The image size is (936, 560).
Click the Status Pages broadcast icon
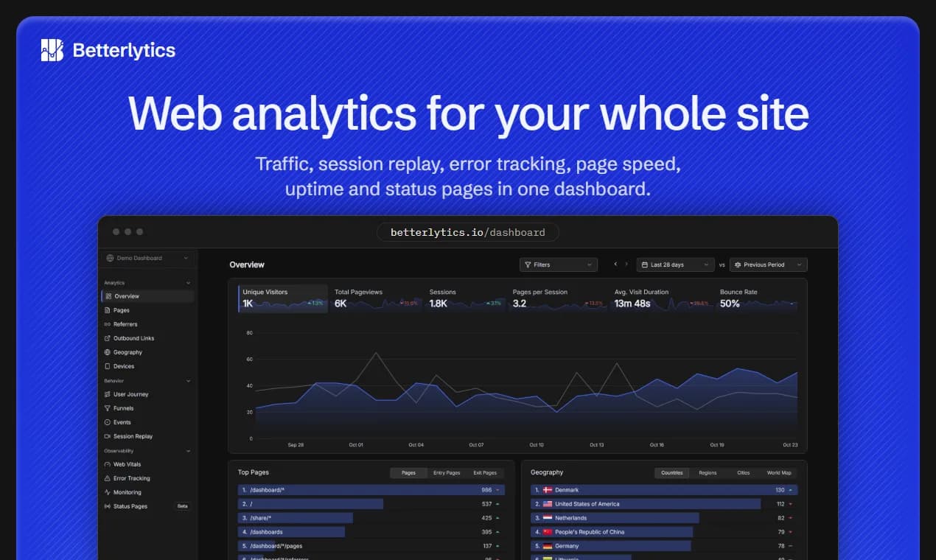pos(108,506)
